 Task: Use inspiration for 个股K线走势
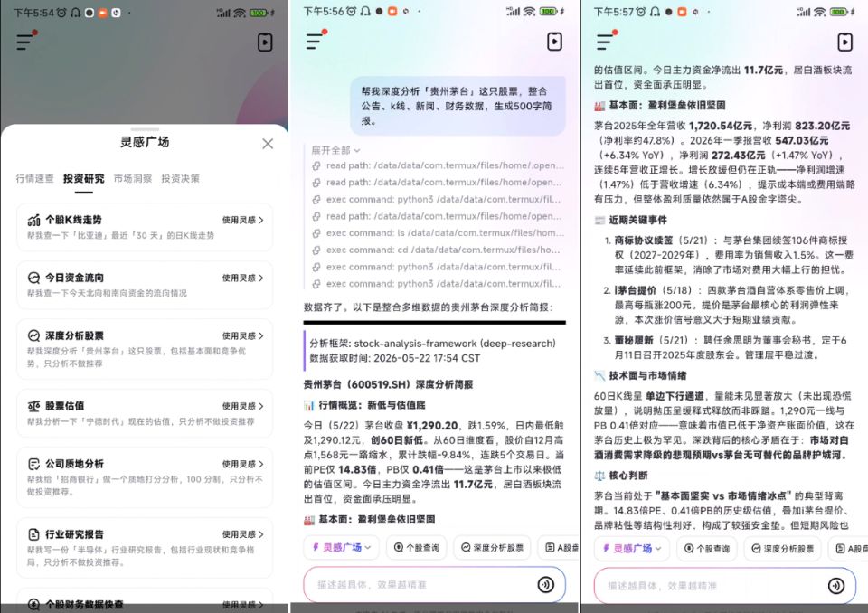[x=242, y=220]
